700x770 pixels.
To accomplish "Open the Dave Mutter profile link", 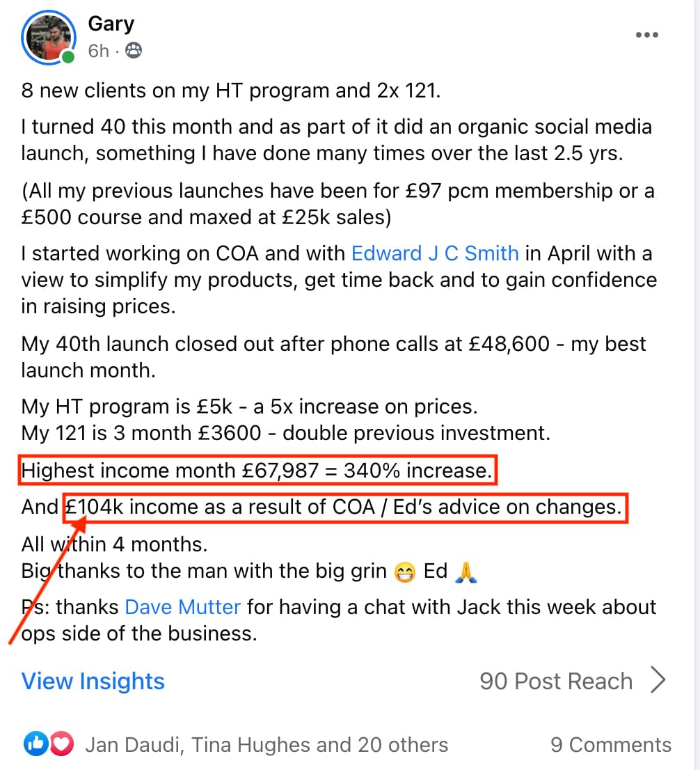I will [x=182, y=607].
